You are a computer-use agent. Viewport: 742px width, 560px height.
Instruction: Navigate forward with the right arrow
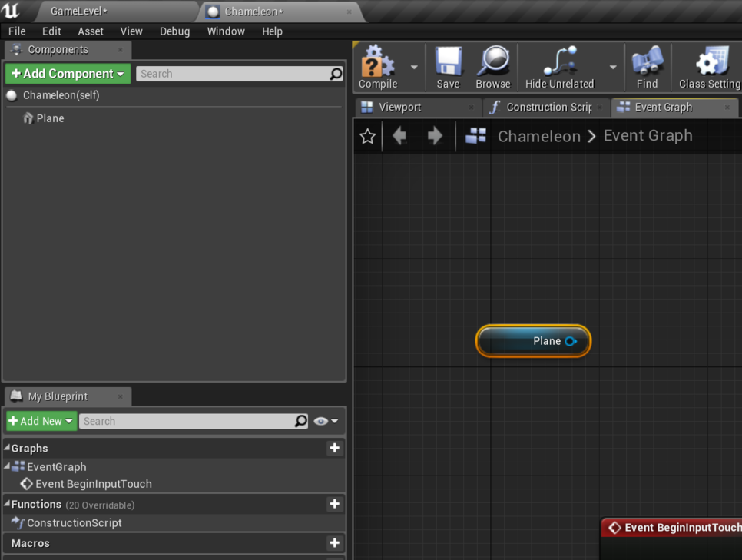pos(435,136)
